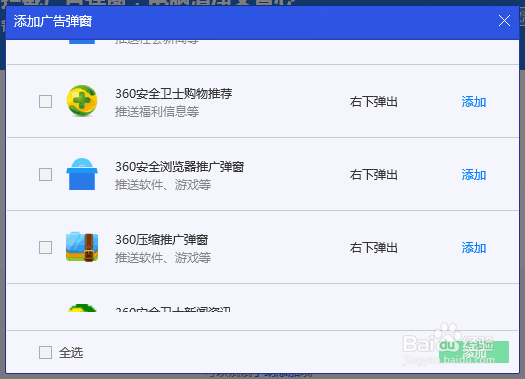Add the 360安全卫士购物推荐 popup via 添加 link
The height and width of the screenshot is (379, 525).
click(x=473, y=102)
